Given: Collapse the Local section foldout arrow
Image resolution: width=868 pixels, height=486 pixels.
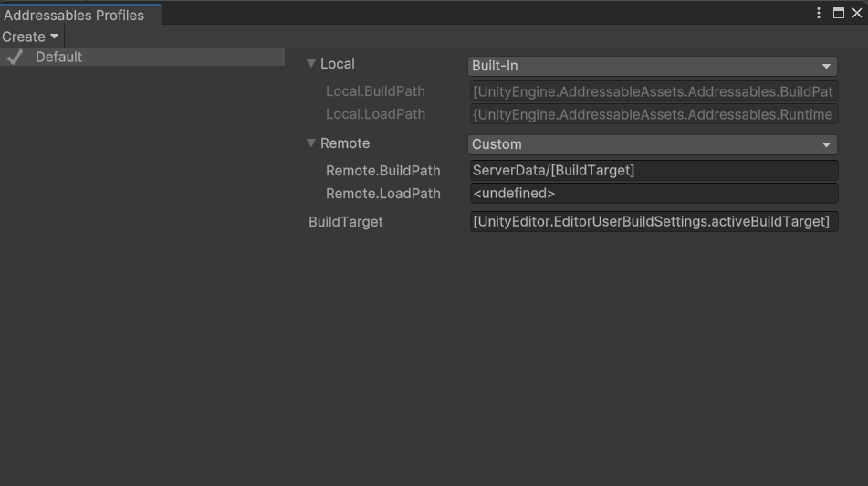Looking at the screenshot, I should pyautogui.click(x=311, y=64).
